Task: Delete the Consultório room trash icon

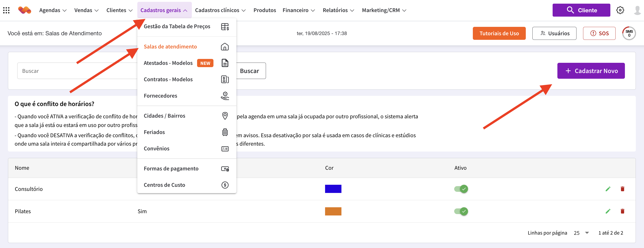Action: tap(622, 189)
